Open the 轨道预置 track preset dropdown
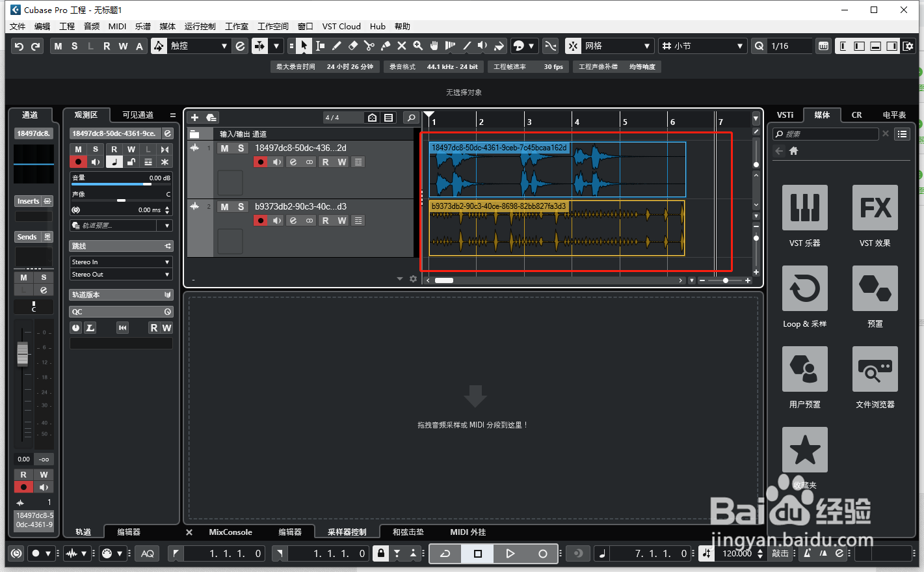This screenshot has width=924, height=572. (x=121, y=226)
